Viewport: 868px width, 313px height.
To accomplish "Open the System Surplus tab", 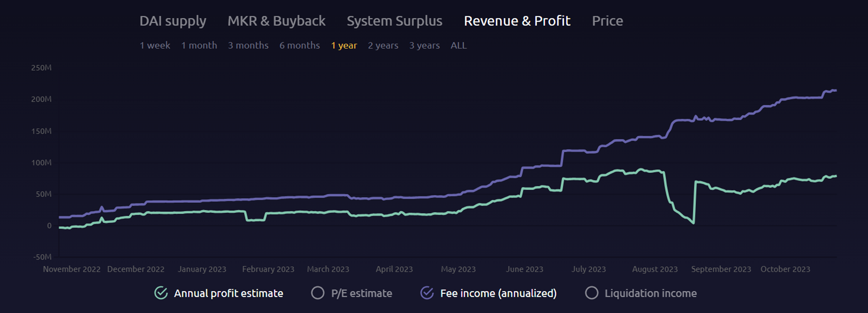I will click(x=394, y=21).
